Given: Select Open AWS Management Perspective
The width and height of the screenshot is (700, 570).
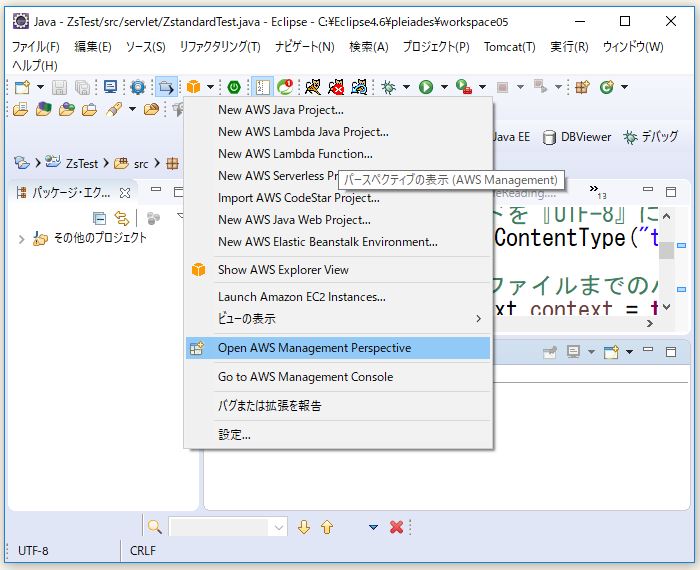Looking at the screenshot, I should tap(338, 348).
